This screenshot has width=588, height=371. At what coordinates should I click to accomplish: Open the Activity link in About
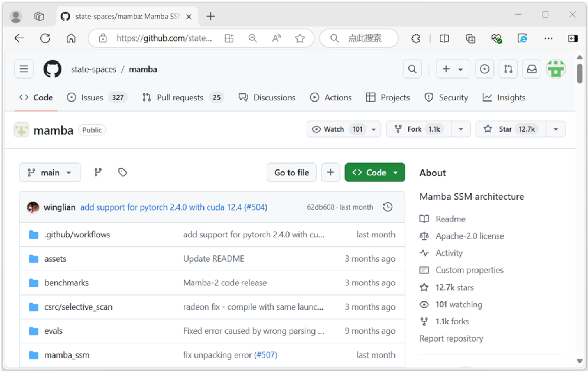[x=449, y=253]
